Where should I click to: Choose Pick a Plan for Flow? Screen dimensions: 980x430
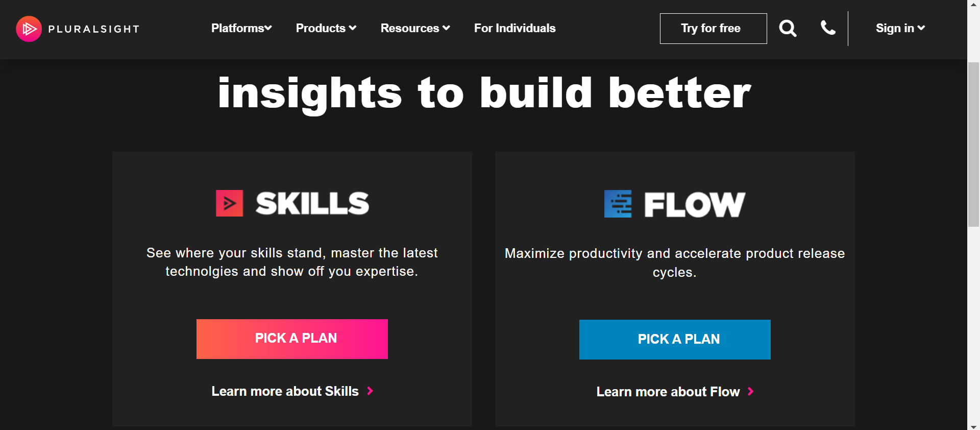click(674, 339)
